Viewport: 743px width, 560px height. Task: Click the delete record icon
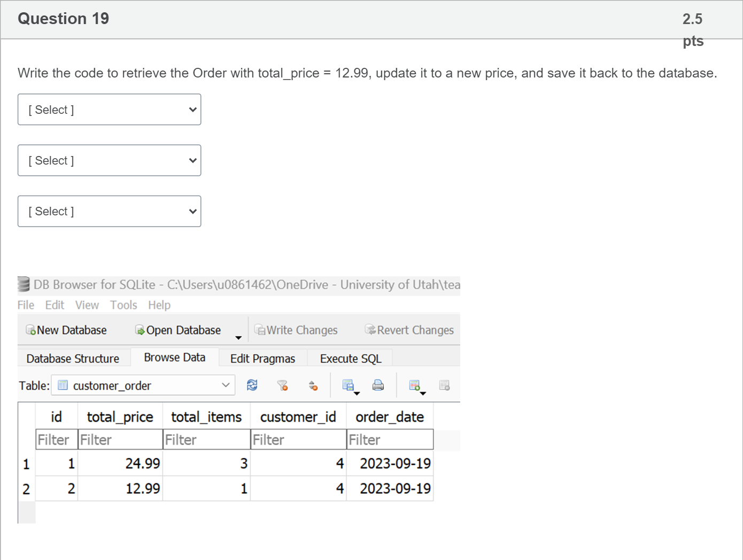(444, 385)
